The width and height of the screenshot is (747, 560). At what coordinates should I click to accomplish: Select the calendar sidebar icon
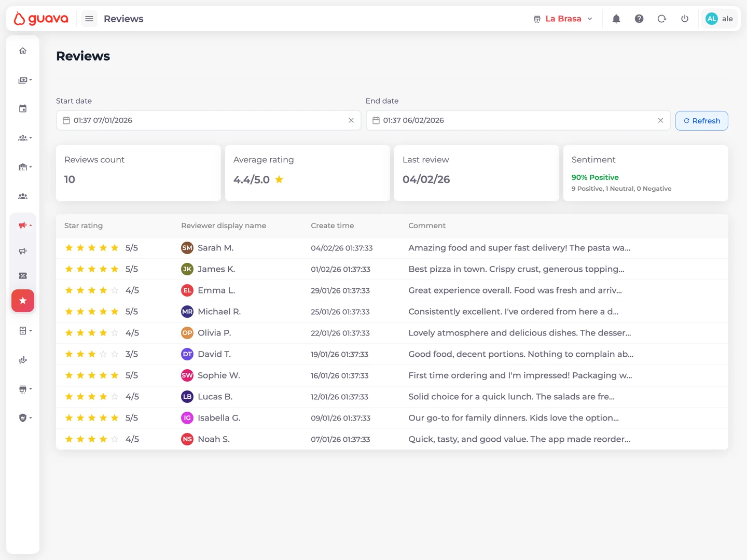click(23, 108)
